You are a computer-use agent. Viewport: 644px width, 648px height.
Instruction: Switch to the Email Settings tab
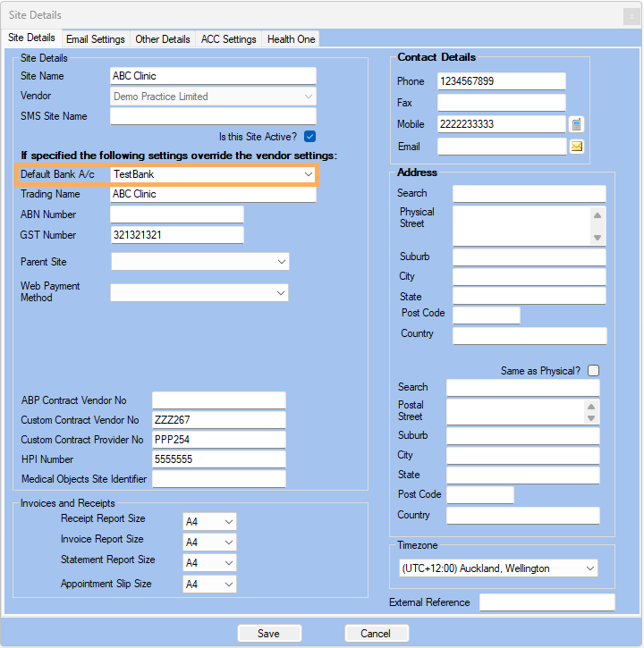(x=96, y=39)
